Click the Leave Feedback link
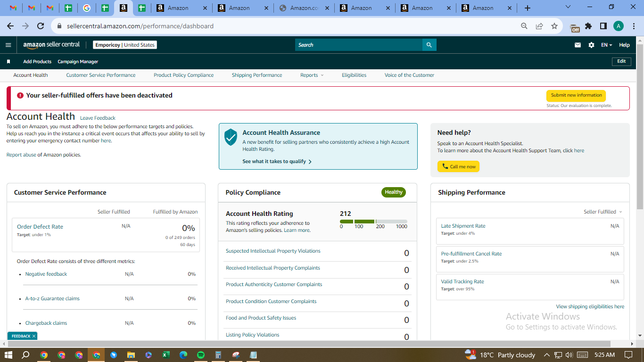 (x=98, y=118)
